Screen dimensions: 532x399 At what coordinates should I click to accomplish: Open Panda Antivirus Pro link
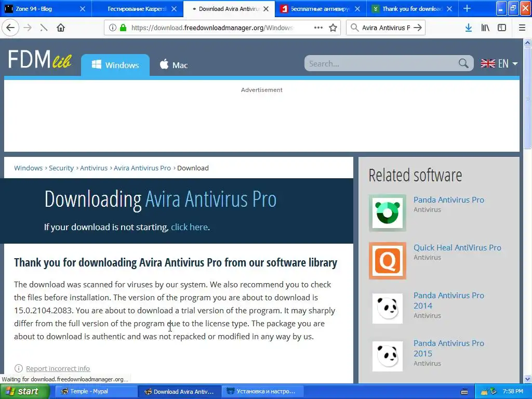click(448, 200)
